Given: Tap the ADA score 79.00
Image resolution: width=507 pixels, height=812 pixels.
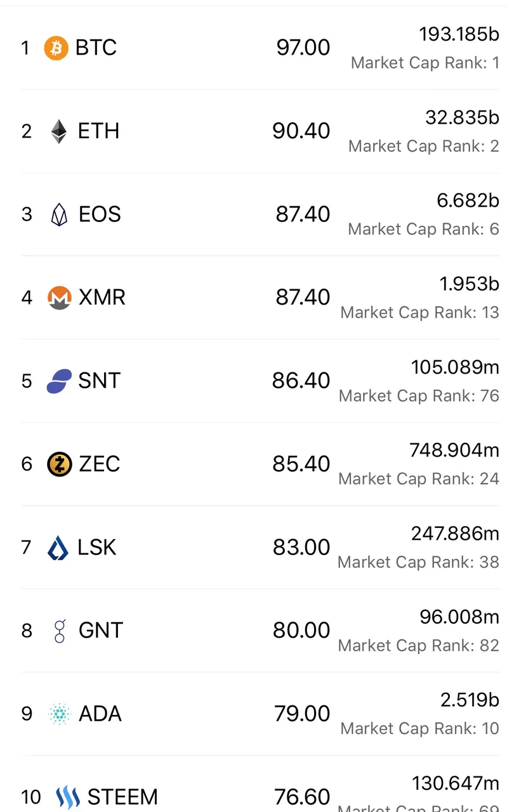Looking at the screenshot, I should (x=303, y=714).
